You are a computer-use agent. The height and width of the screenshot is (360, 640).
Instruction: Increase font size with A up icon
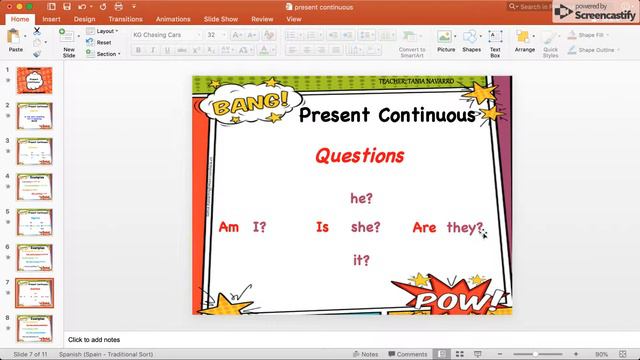237,35
